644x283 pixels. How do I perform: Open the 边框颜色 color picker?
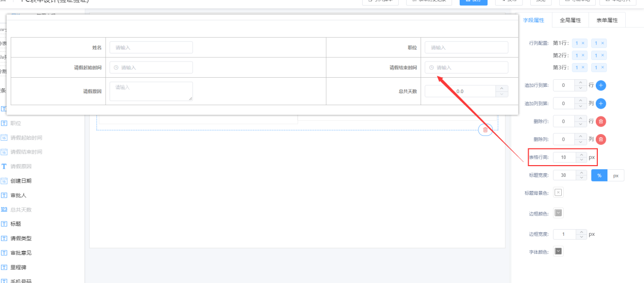(558, 213)
